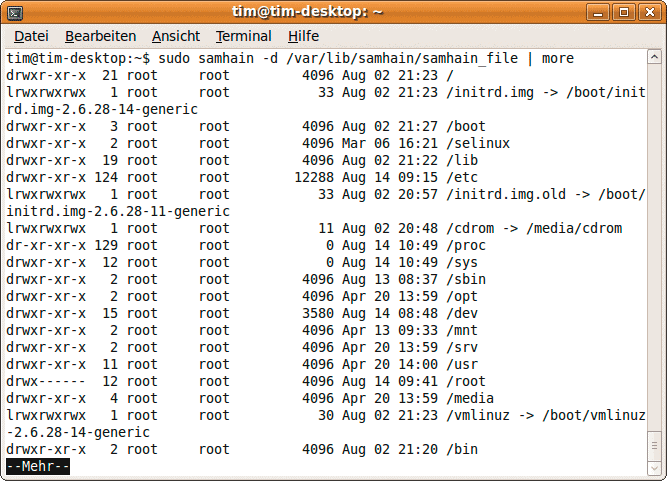Maximize the terminal window

coord(624,12)
